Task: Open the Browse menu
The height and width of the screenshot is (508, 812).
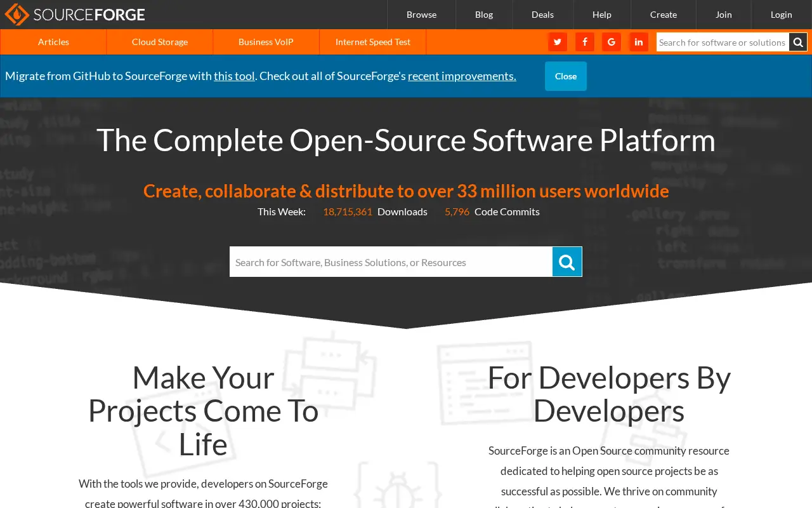Action: coord(421,15)
